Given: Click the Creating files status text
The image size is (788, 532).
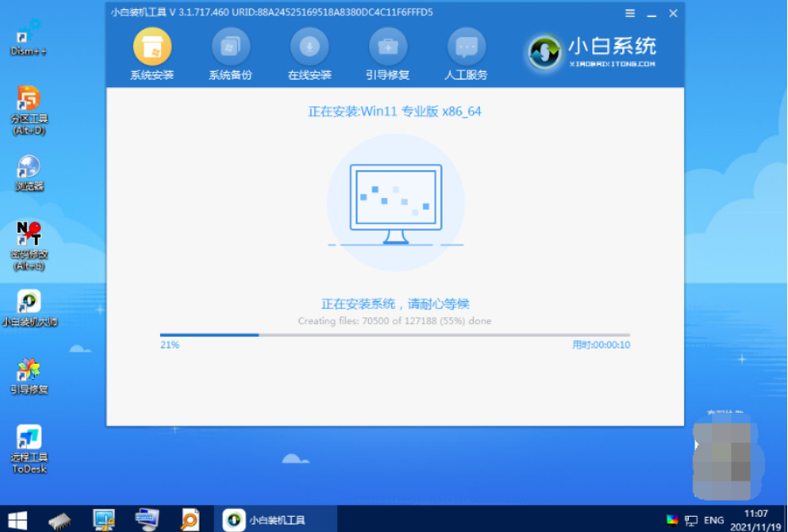Looking at the screenshot, I should coord(394,321).
